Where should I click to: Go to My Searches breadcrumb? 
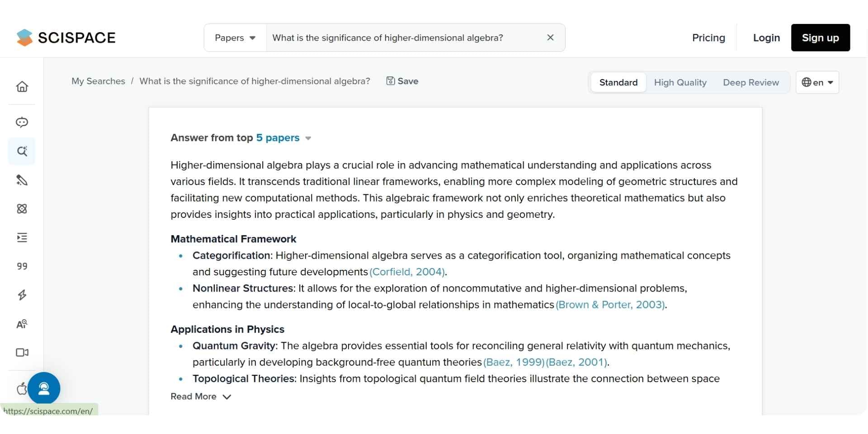click(x=98, y=81)
